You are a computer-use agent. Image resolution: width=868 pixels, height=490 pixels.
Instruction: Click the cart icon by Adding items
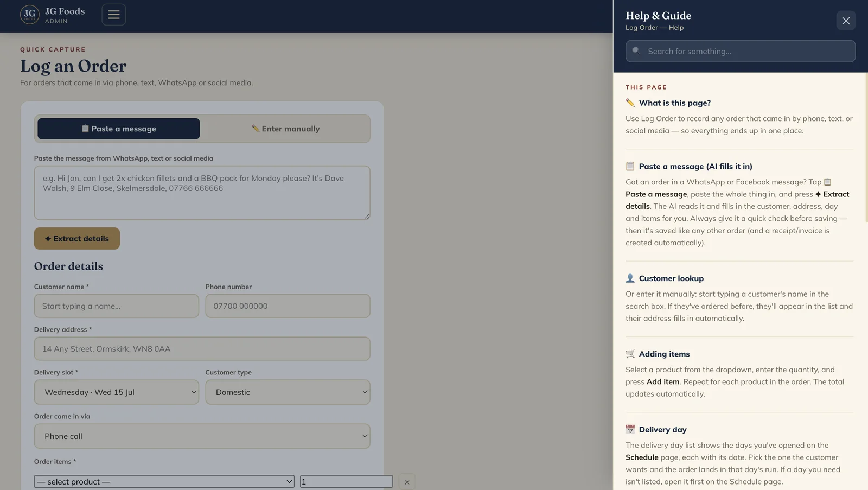coord(630,354)
